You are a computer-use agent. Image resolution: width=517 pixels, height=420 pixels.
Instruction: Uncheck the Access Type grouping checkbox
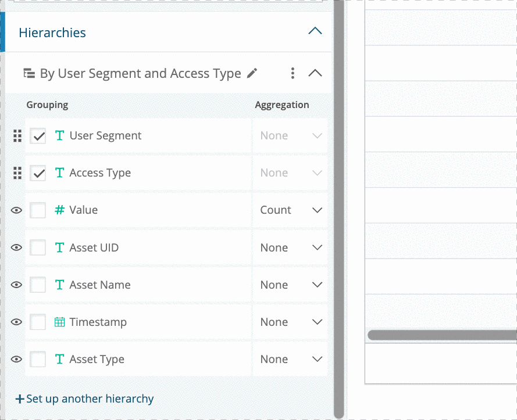38,173
